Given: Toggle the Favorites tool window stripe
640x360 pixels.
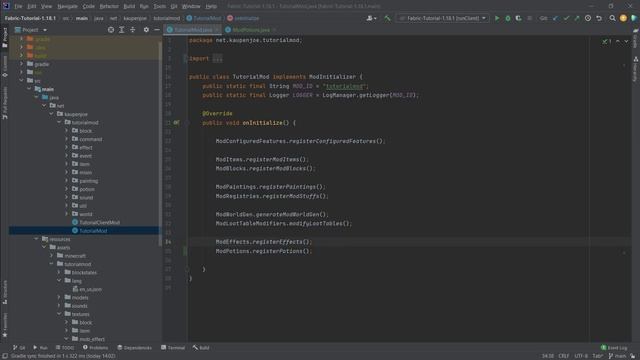Looking at the screenshot, I should (x=5, y=325).
